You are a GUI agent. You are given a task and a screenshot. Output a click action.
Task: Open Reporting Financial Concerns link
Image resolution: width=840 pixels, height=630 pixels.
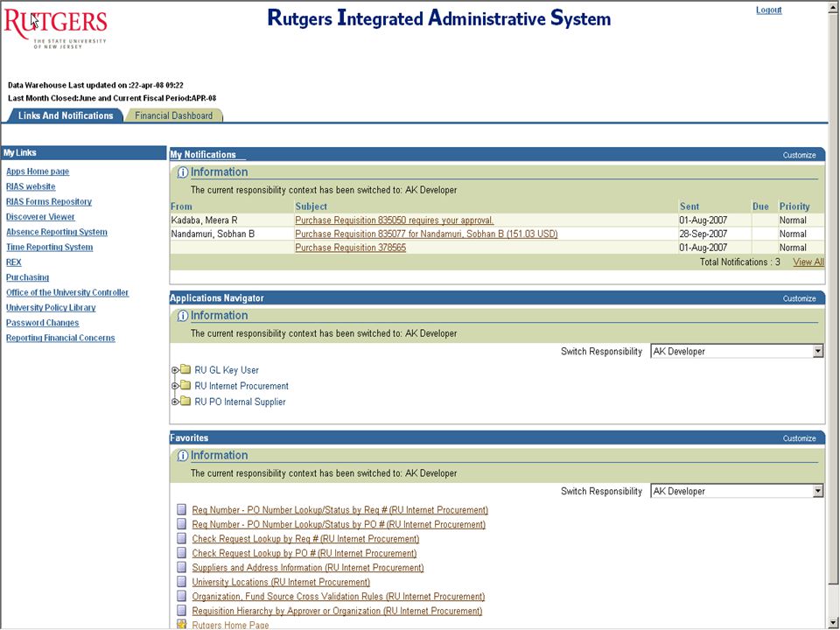point(60,338)
